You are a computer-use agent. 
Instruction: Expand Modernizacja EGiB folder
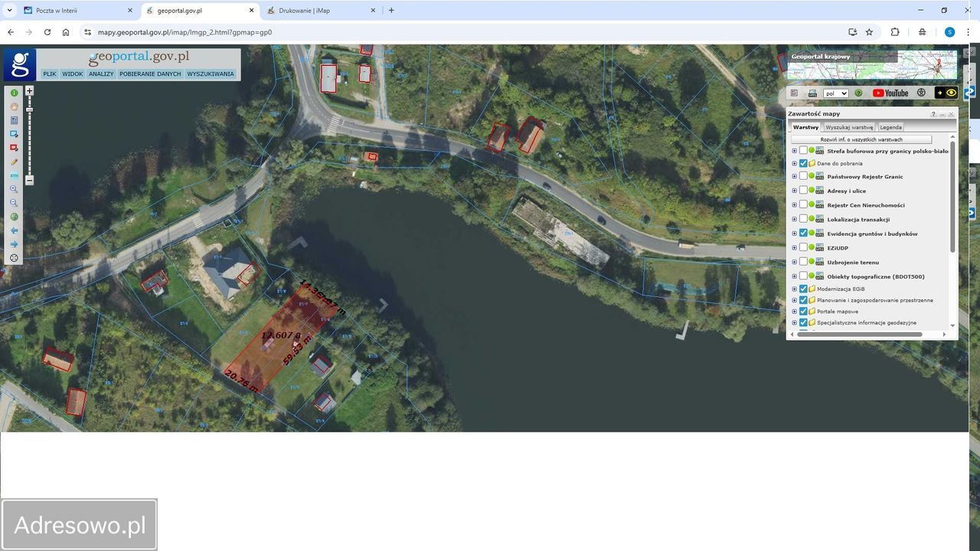[x=795, y=289]
